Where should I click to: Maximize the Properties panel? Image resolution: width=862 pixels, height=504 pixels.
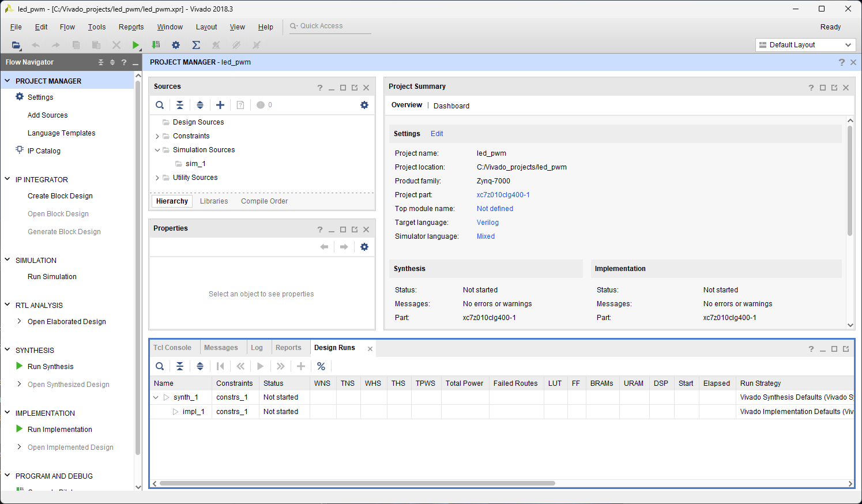point(343,230)
